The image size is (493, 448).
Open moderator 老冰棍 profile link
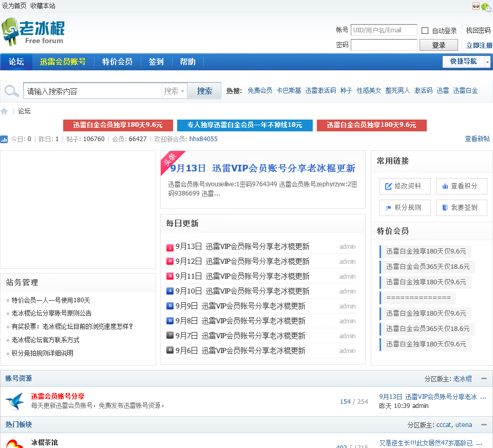coord(463,379)
